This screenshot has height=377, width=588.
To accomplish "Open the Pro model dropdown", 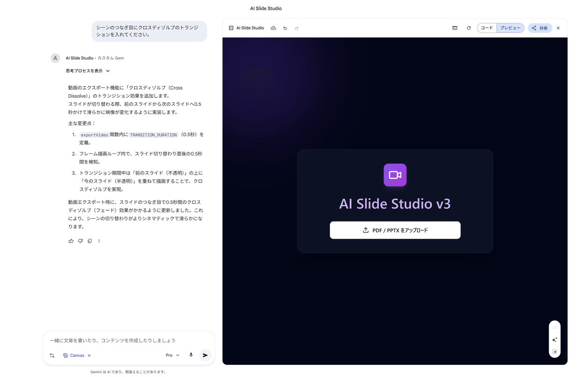I will pyautogui.click(x=172, y=355).
